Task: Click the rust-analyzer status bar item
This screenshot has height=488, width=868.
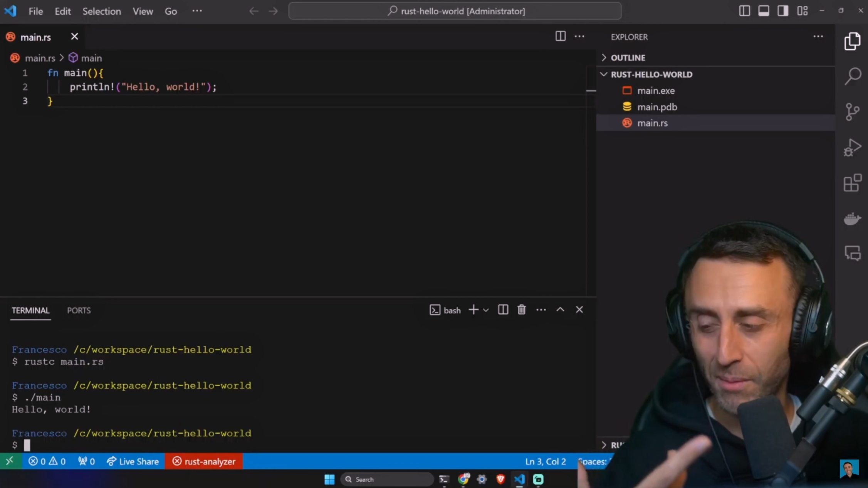Action: click(x=204, y=461)
